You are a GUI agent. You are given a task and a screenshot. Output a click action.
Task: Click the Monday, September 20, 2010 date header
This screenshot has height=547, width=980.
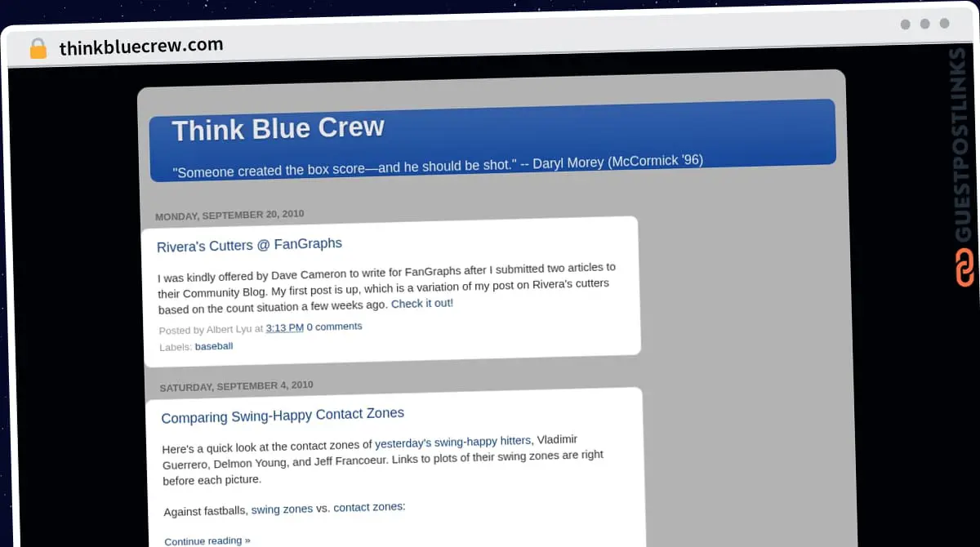[229, 216]
